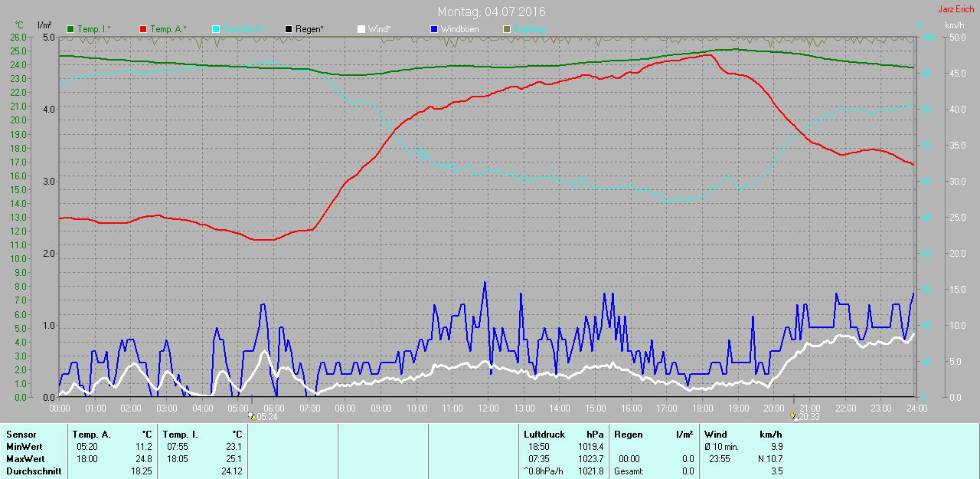
Task: Click the 'Wind' column heading in table
Action: tap(716, 435)
